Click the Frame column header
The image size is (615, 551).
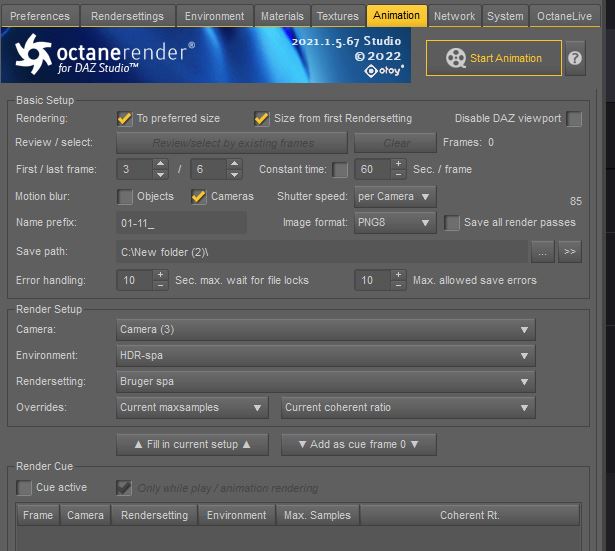point(38,515)
